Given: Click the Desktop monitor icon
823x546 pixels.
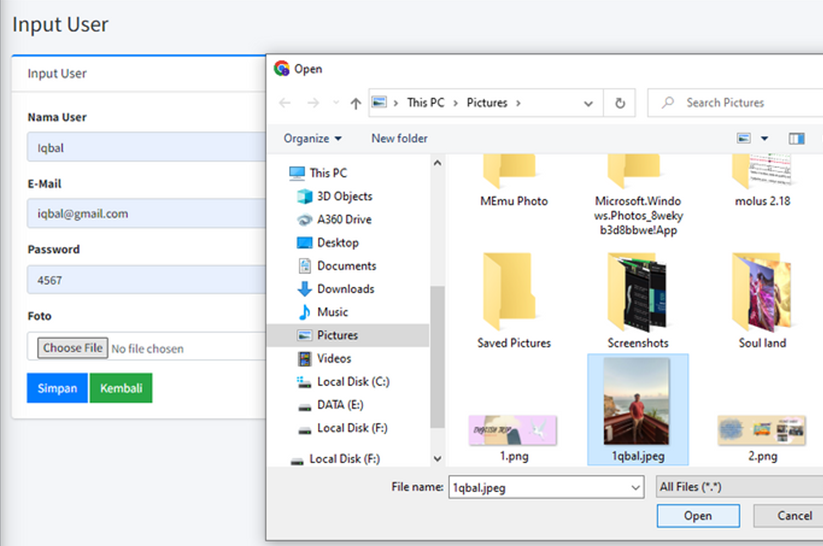Looking at the screenshot, I should (304, 243).
